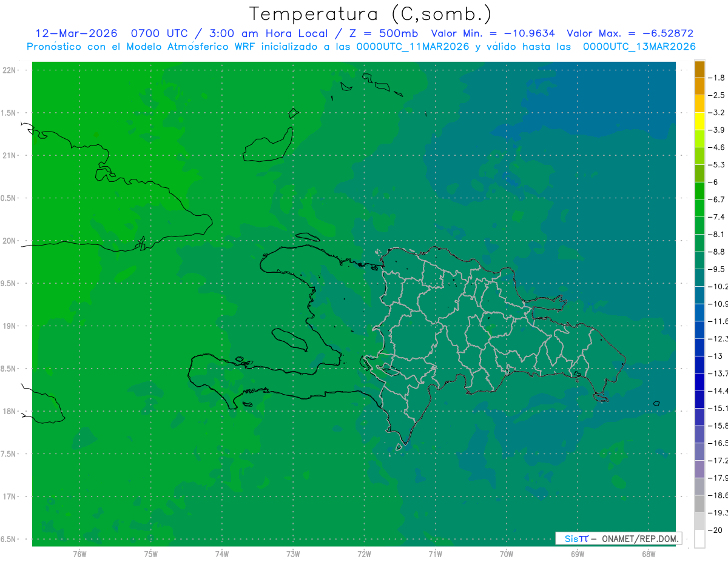Screen dimensions: 728x562
Task: Click the amber swatch between -2.5 and -3.2
Action: 699,104
